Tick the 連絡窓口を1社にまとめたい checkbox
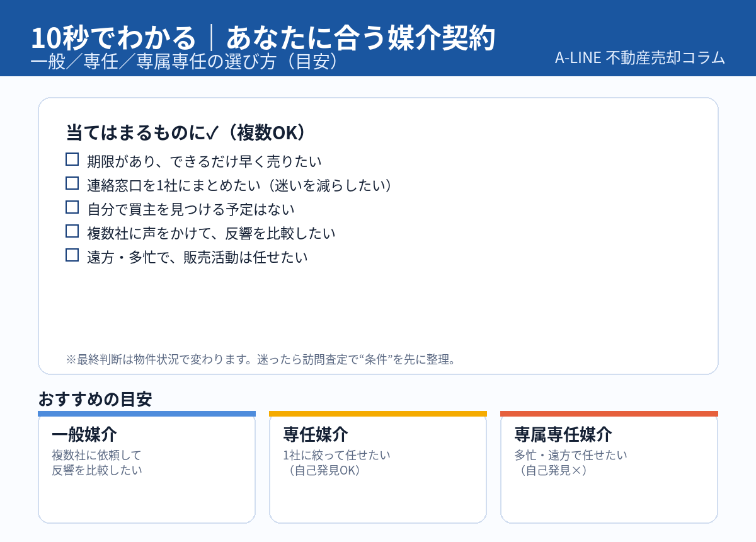Screen dimensions: 756x542 [72, 183]
